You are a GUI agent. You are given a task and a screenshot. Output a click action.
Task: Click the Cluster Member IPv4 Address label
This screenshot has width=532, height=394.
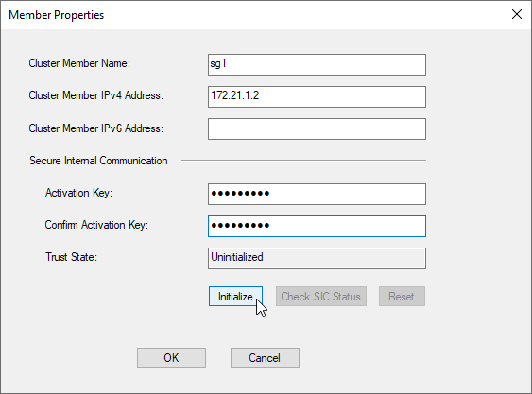click(x=96, y=95)
